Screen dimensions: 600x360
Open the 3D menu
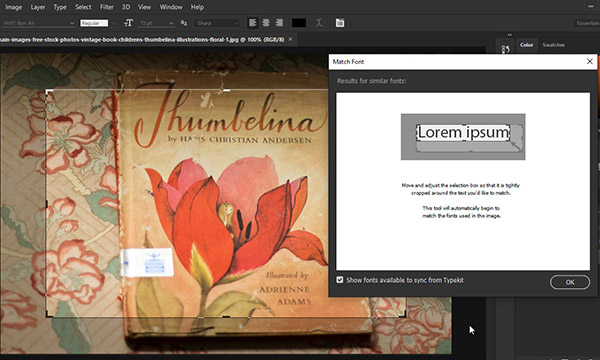click(x=126, y=7)
